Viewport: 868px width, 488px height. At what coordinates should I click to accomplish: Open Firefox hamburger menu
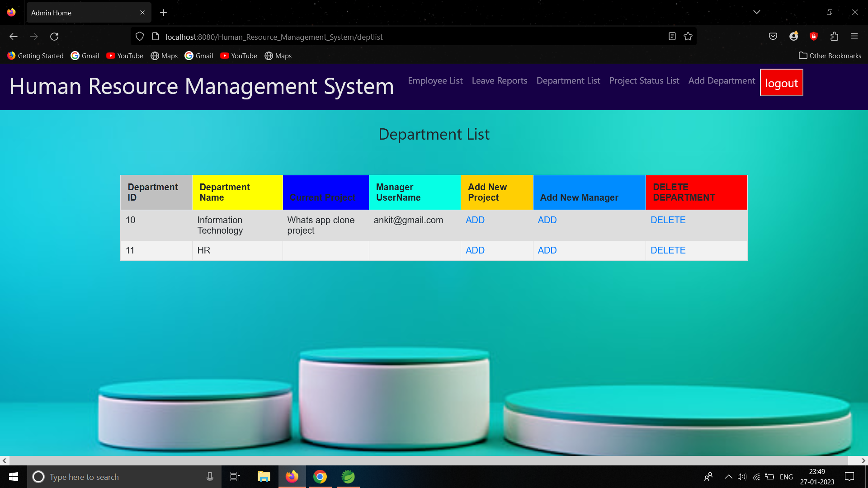(854, 37)
